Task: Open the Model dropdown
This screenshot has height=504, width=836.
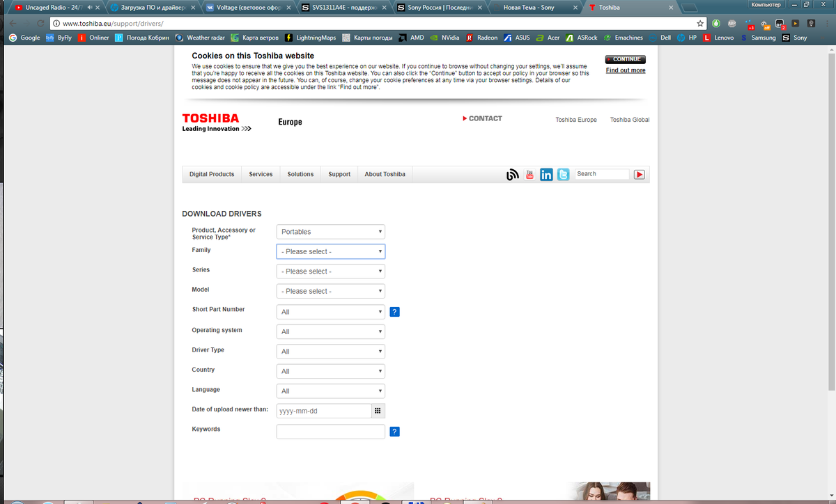Action: [331, 291]
